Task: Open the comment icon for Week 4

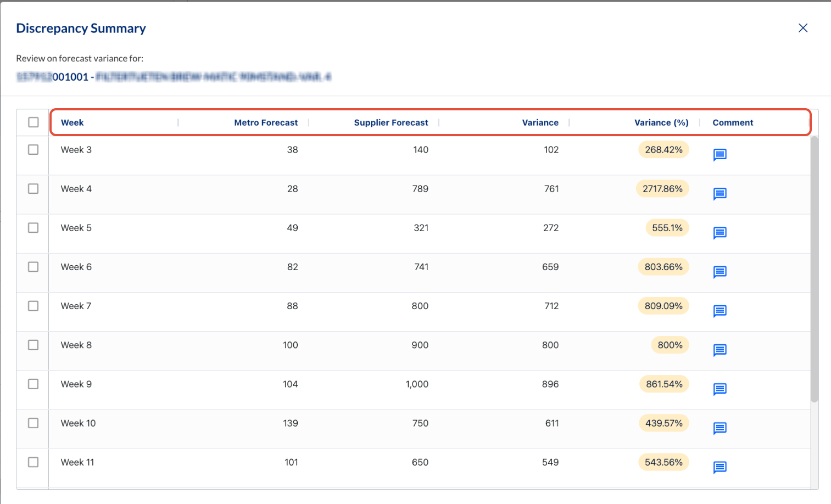Action: click(720, 194)
